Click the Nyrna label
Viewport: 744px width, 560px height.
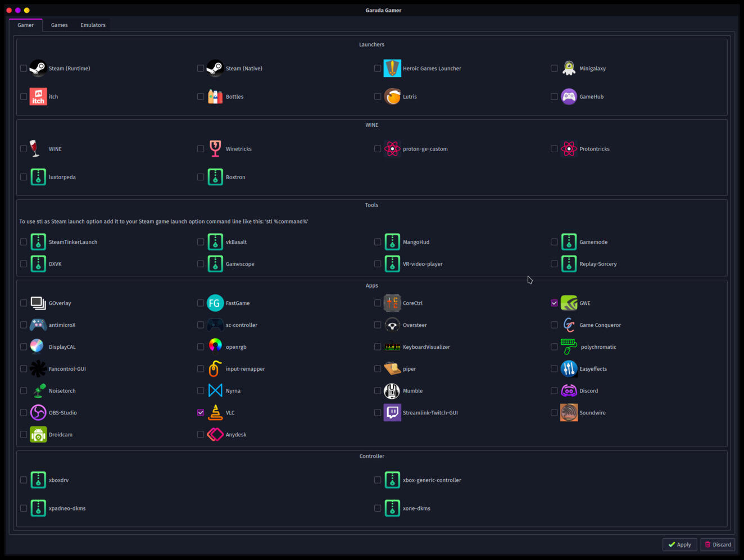(x=233, y=391)
